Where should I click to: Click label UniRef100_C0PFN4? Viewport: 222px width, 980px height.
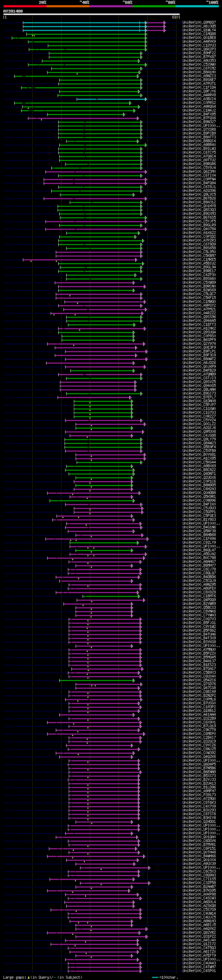coord(199,179)
